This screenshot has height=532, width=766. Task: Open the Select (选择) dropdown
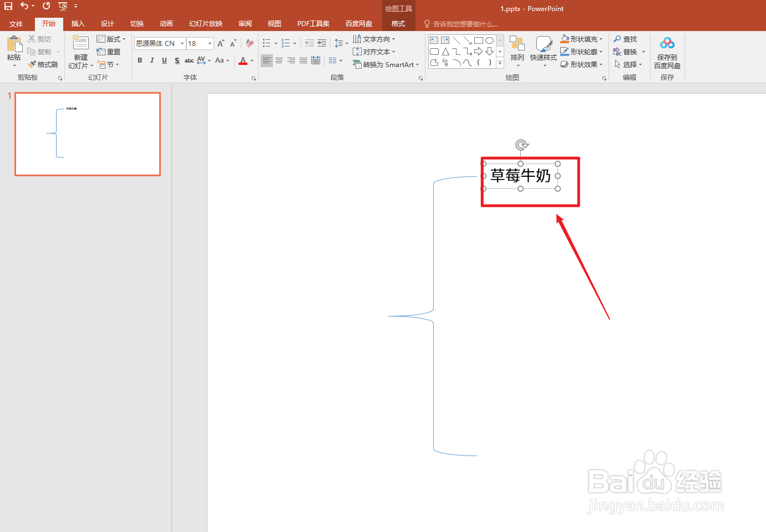(628, 64)
